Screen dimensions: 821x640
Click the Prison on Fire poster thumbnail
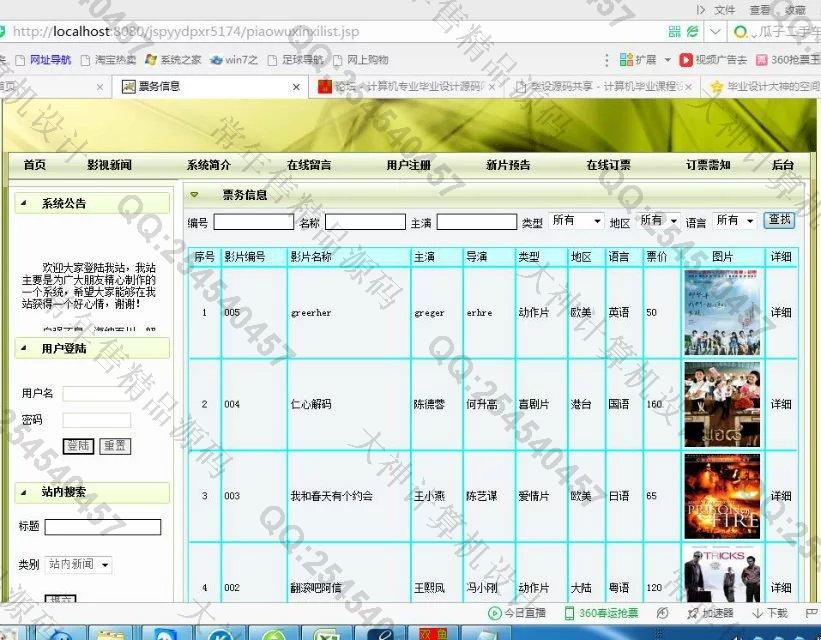coord(722,496)
